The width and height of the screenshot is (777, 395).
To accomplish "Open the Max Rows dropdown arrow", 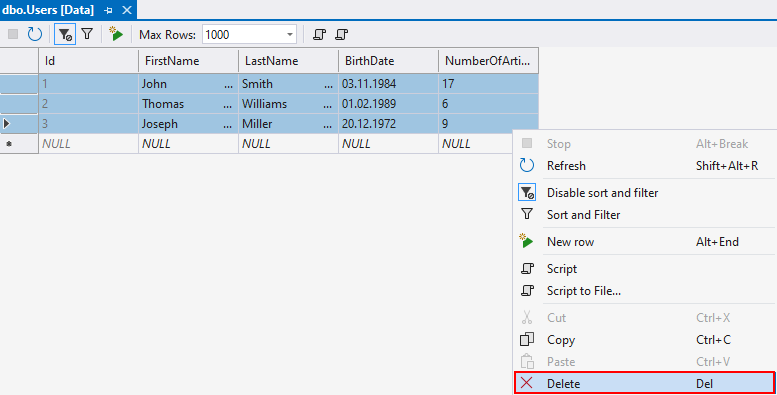I will 290,35.
